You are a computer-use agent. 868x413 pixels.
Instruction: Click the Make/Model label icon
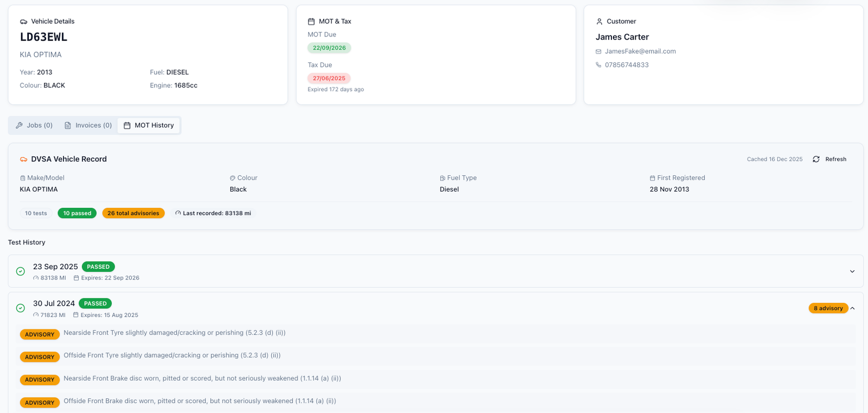tap(23, 178)
